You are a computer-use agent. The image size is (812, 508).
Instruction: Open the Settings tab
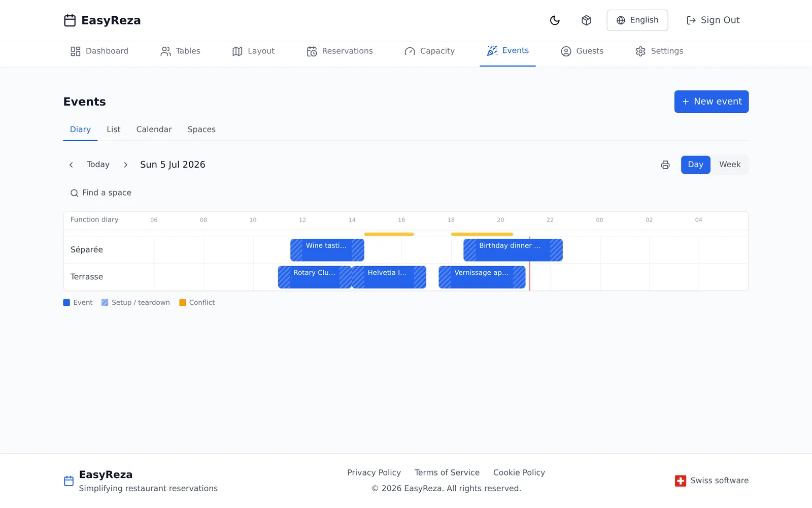[659, 51]
